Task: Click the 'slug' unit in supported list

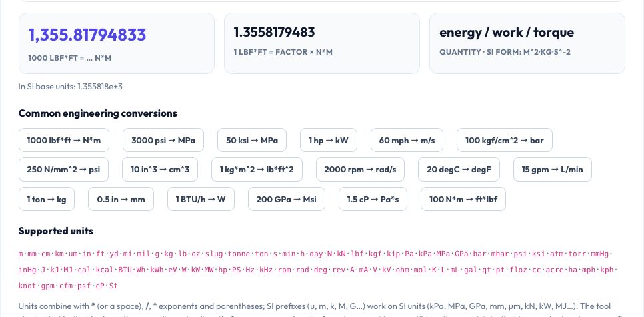Action: [x=213, y=254]
